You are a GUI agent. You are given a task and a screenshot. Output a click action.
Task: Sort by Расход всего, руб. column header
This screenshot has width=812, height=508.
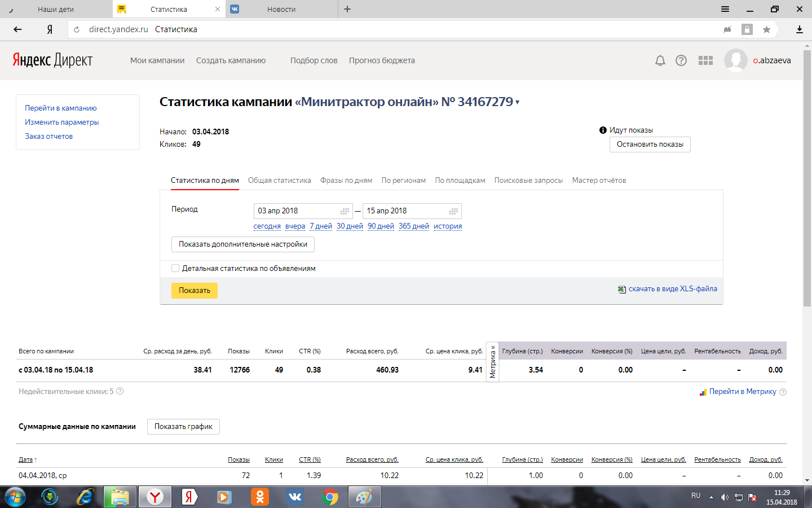click(372, 459)
